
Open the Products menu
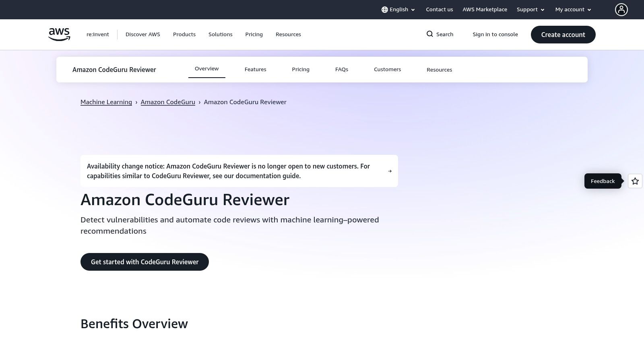click(x=184, y=34)
